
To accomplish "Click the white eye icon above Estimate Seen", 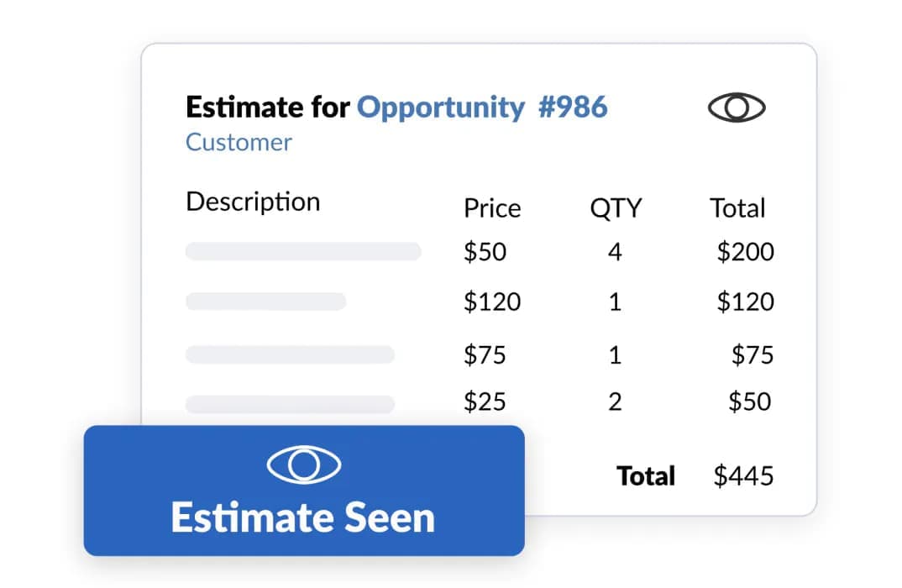I will 303,465.
